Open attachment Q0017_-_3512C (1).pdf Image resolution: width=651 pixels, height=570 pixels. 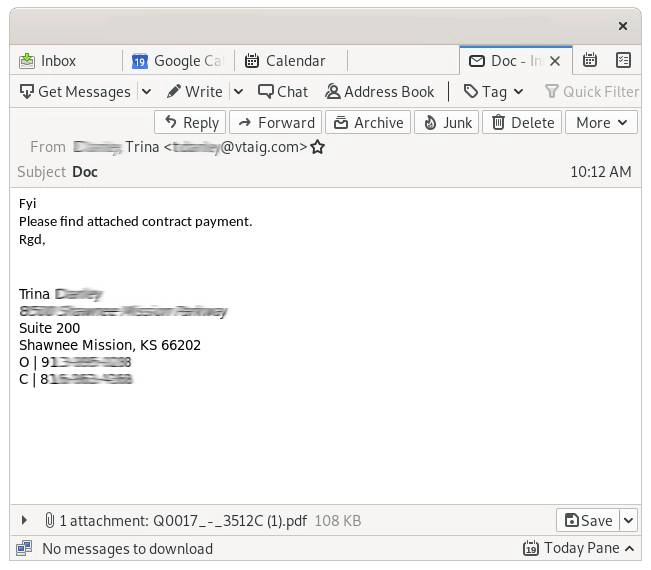(230, 521)
